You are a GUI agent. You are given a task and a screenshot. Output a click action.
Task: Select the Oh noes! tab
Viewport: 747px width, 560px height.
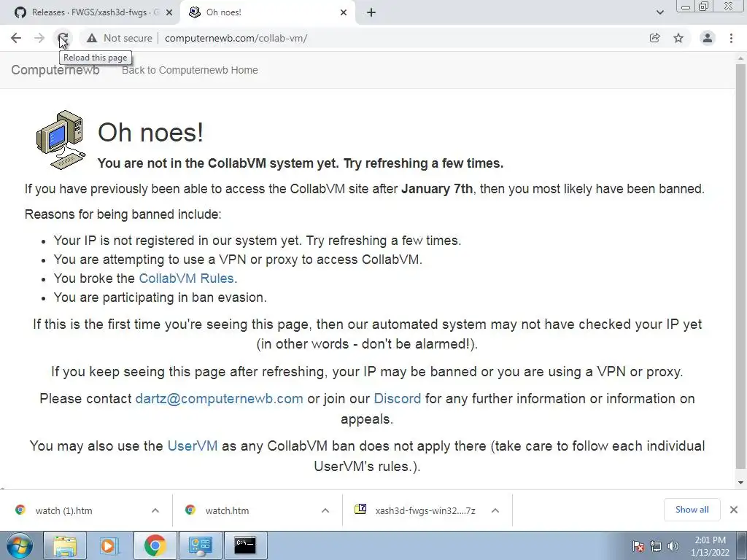pos(267,12)
